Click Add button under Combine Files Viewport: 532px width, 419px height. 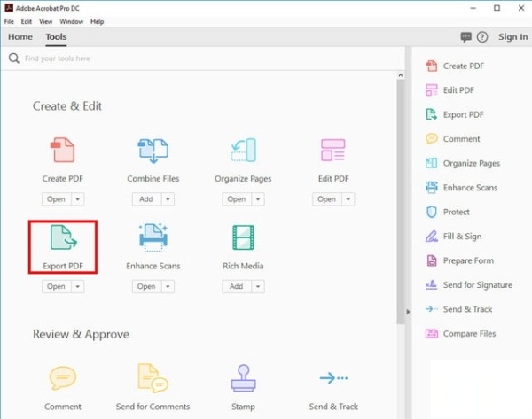146,199
